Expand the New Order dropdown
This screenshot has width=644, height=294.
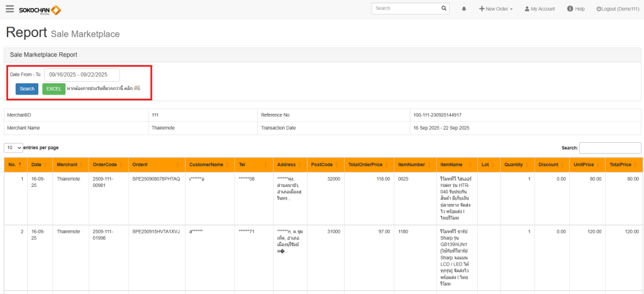point(496,9)
